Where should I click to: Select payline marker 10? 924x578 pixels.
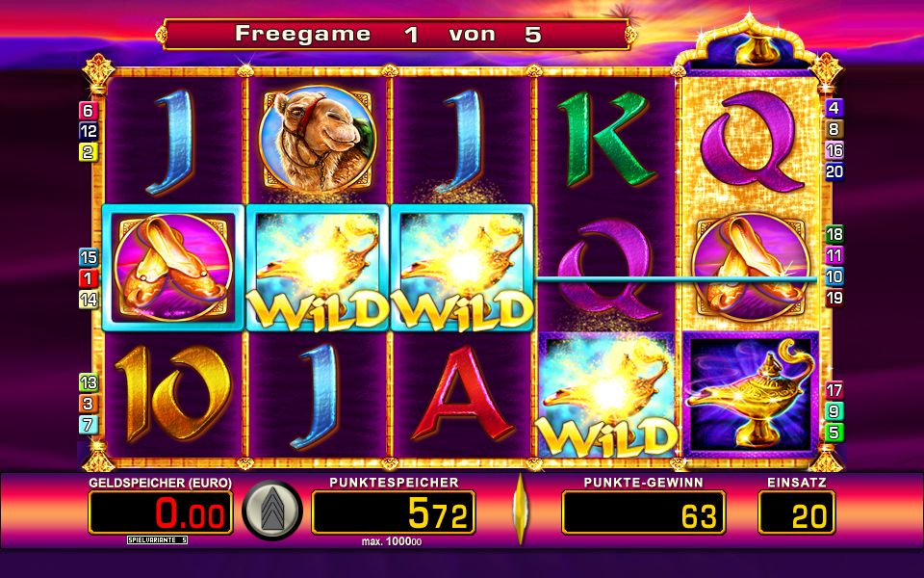coord(834,276)
